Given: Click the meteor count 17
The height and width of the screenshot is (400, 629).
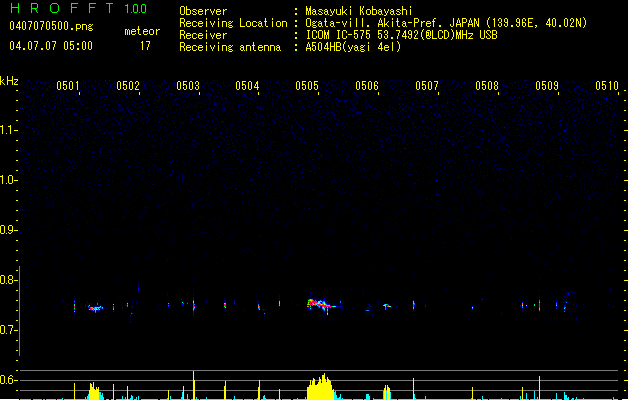Looking at the screenshot, I should (145, 46).
